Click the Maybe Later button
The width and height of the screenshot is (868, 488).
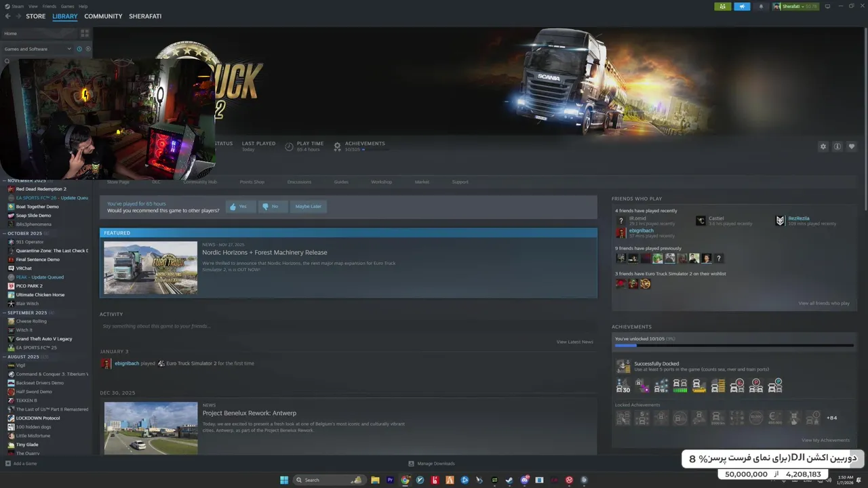(x=309, y=206)
